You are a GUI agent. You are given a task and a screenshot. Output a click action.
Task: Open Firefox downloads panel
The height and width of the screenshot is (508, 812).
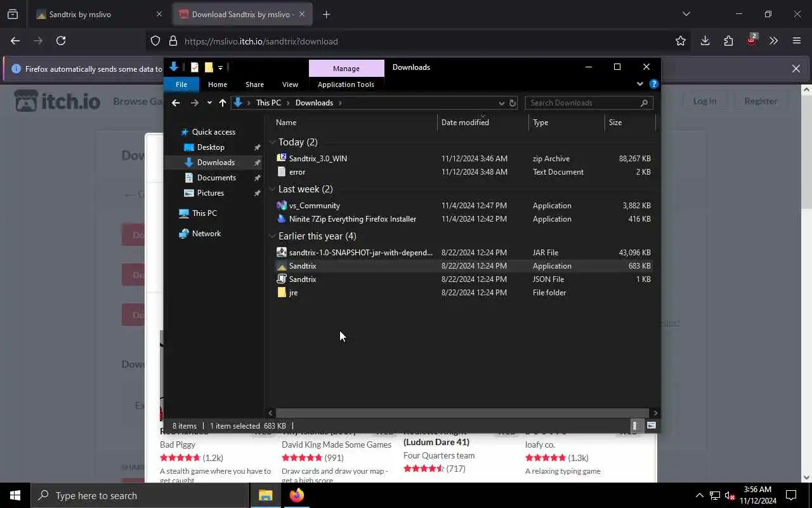tap(705, 41)
